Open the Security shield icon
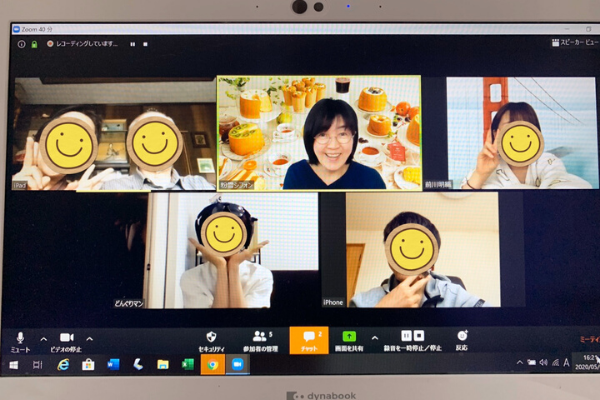Screen dimensions: 600x400 click(x=211, y=340)
